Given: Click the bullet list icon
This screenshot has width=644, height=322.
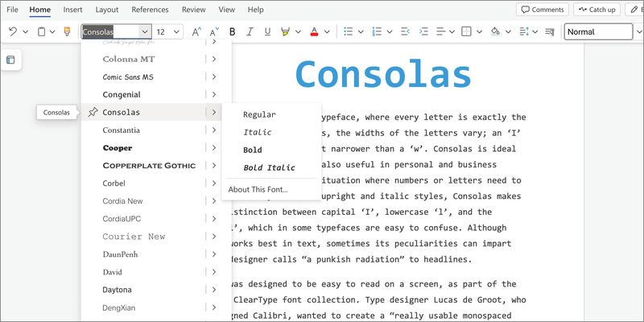Looking at the screenshot, I should coord(349,32).
